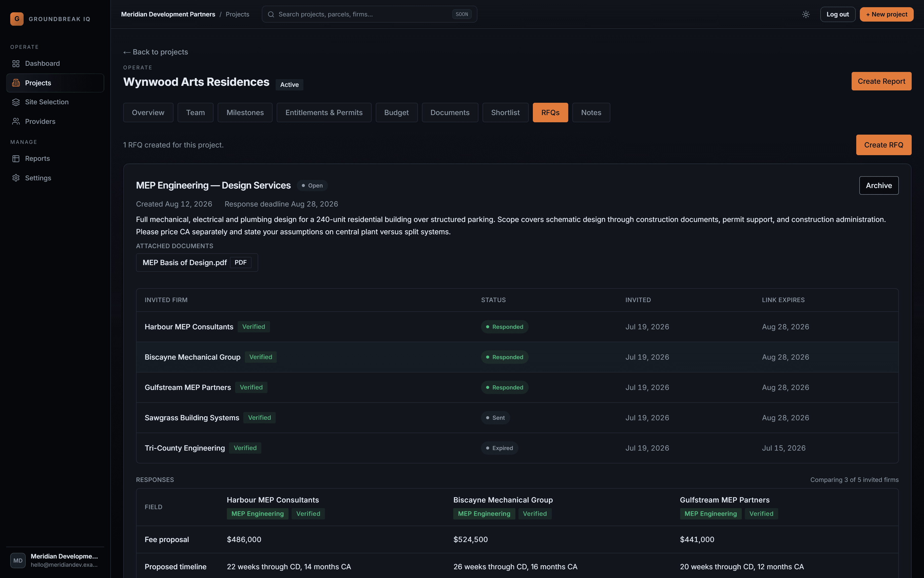Go back to projects link
924x578 pixels.
tap(155, 52)
